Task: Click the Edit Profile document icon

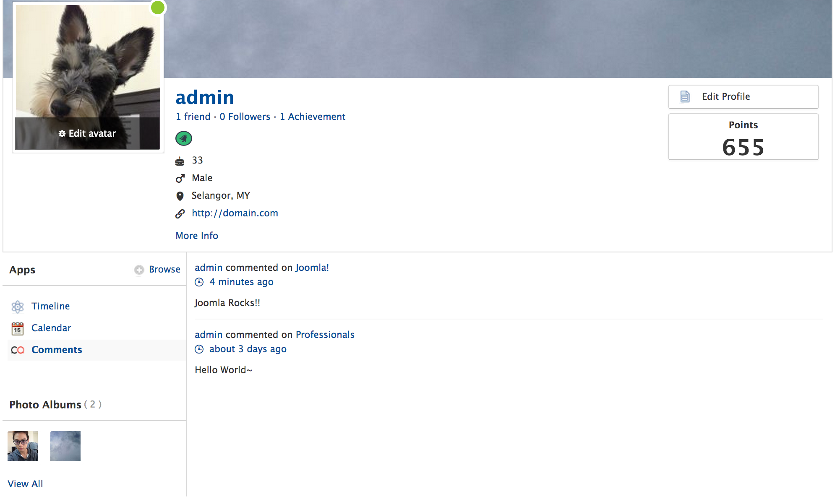Action: pos(685,96)
